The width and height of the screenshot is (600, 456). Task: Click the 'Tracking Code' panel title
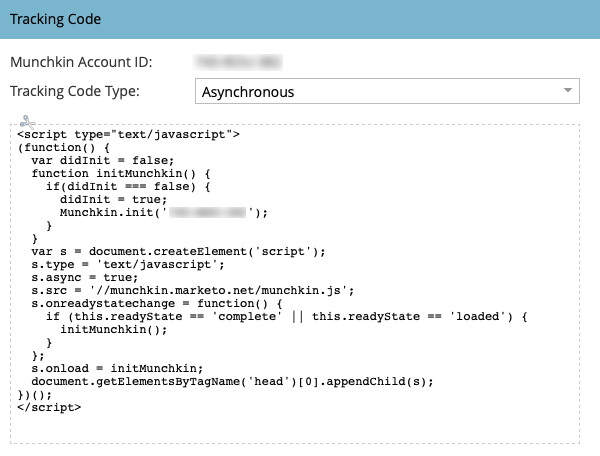(x=55, y=19)
